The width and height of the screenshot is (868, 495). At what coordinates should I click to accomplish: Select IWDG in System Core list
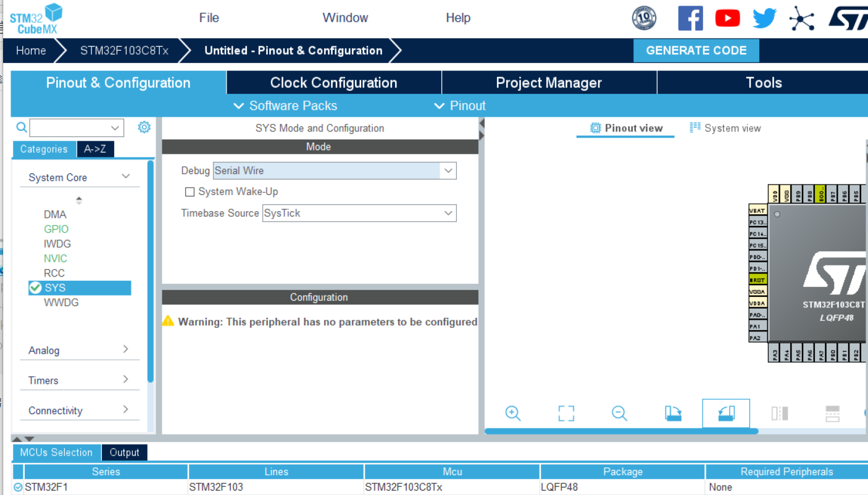(x=57, y=244)
